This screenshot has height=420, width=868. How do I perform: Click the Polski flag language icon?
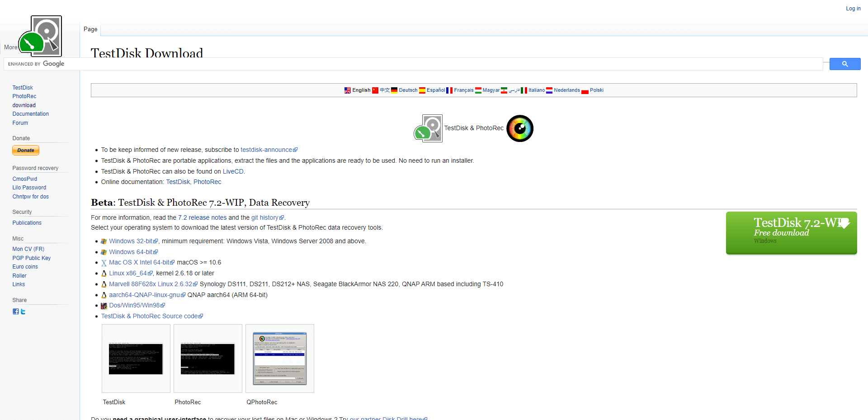(x=585, y=90)
